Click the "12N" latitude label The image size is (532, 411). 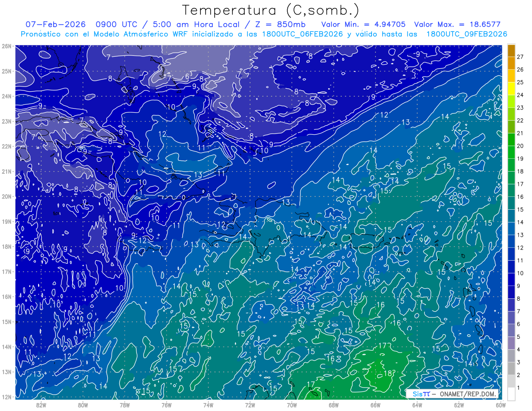[x=6, y=397]
